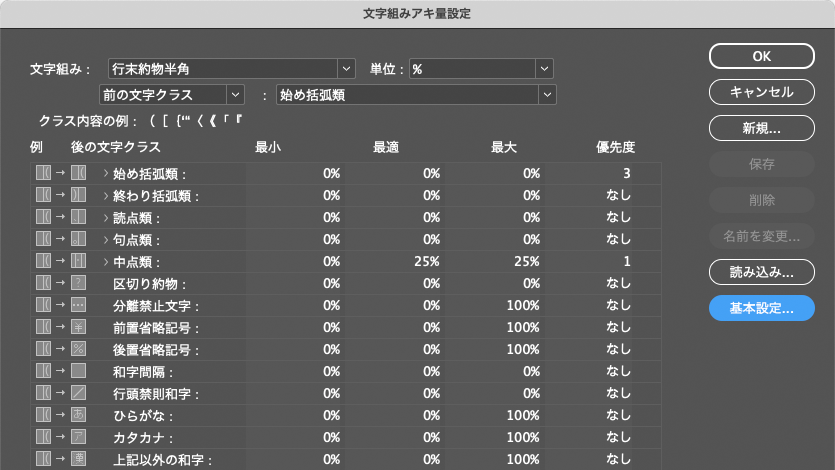
Task: Click the 前置省略記号 row example icon
Action: pyautogui.click(x=79, y=327)
